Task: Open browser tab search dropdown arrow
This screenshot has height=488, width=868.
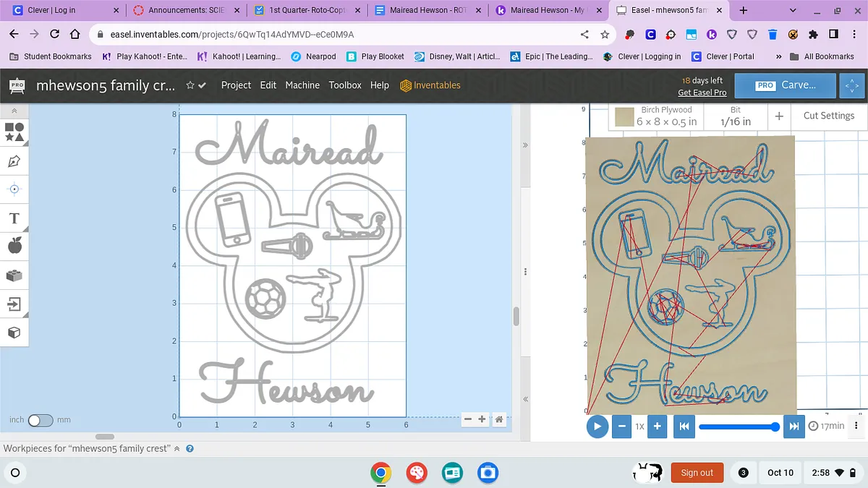Action: (x=793, y=10)
